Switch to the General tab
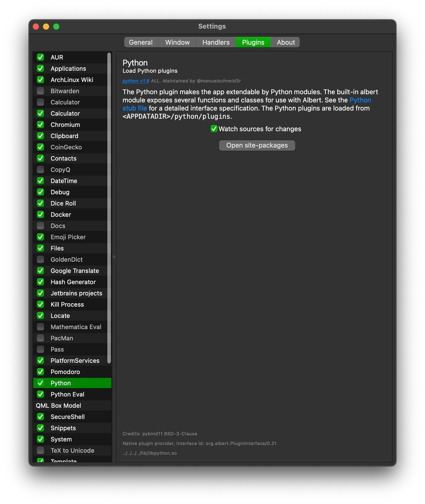Screen dimensions: 425x504 point(141,42)
